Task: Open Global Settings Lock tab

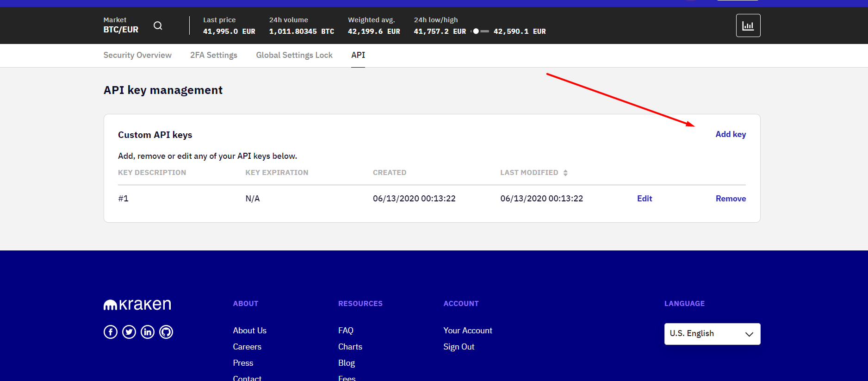Action: coord(294,55)
